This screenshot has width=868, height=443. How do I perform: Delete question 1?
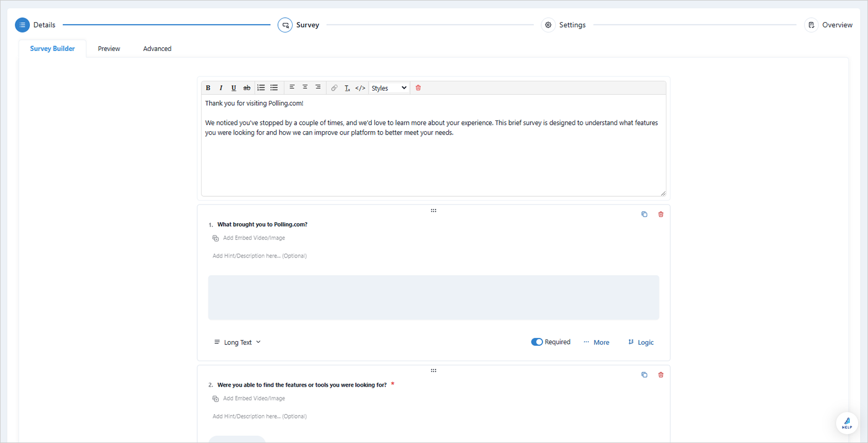tap(661, 214)
